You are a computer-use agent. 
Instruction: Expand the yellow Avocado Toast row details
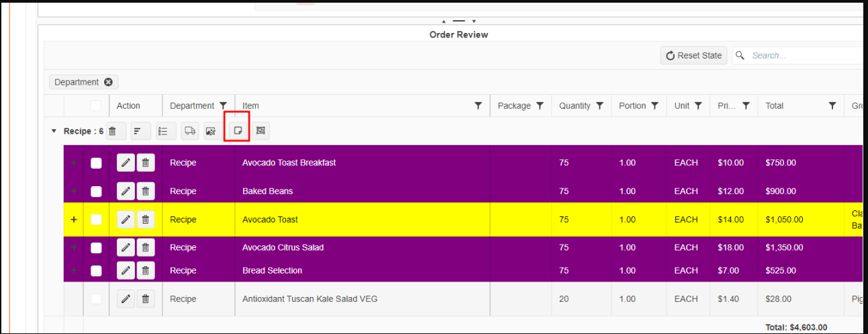[x=74, y=220]
